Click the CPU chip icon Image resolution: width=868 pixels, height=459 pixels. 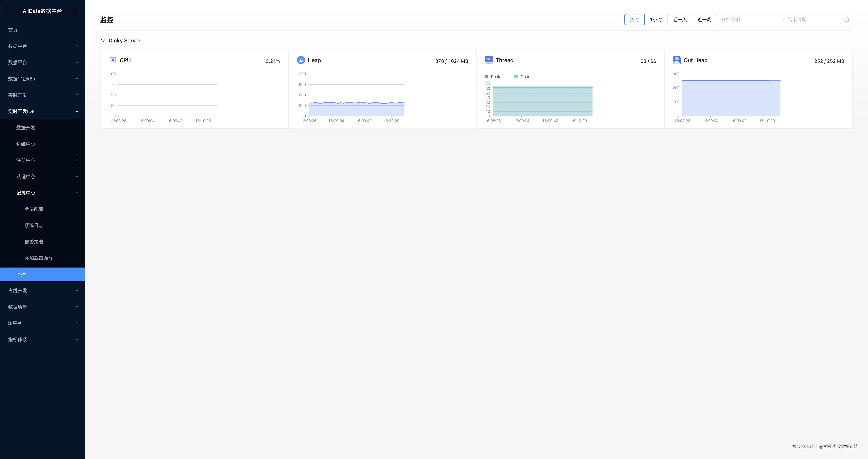(x=113, y=60)
